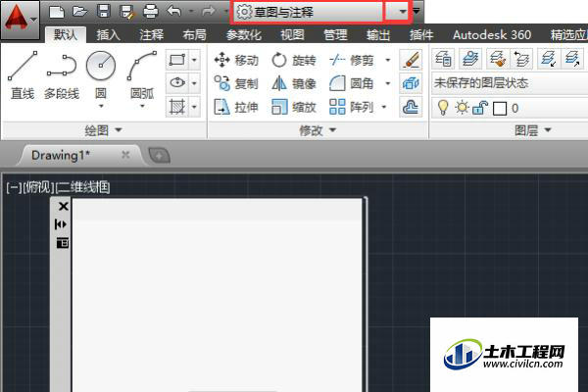
Task: Click the 阵列 array tool
Action: point(352,107)
